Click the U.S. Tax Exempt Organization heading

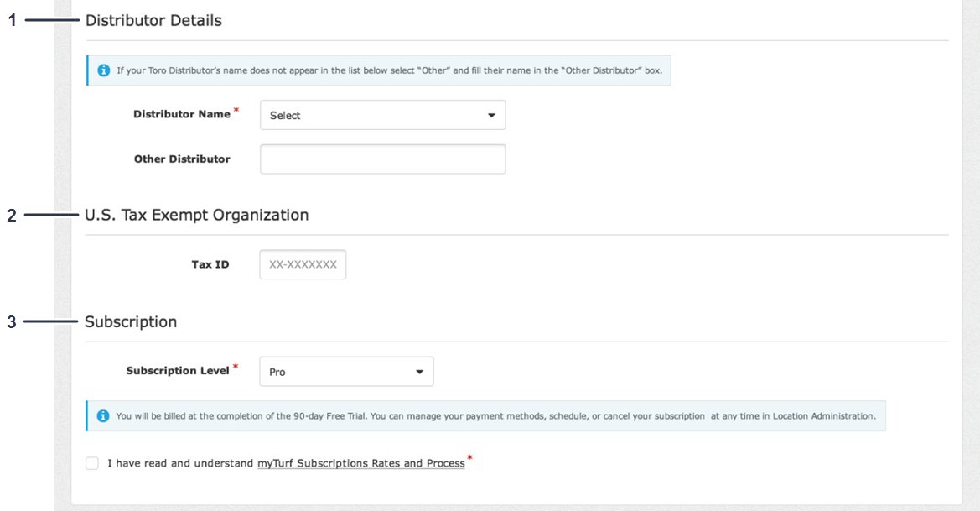tap(196, 215)
